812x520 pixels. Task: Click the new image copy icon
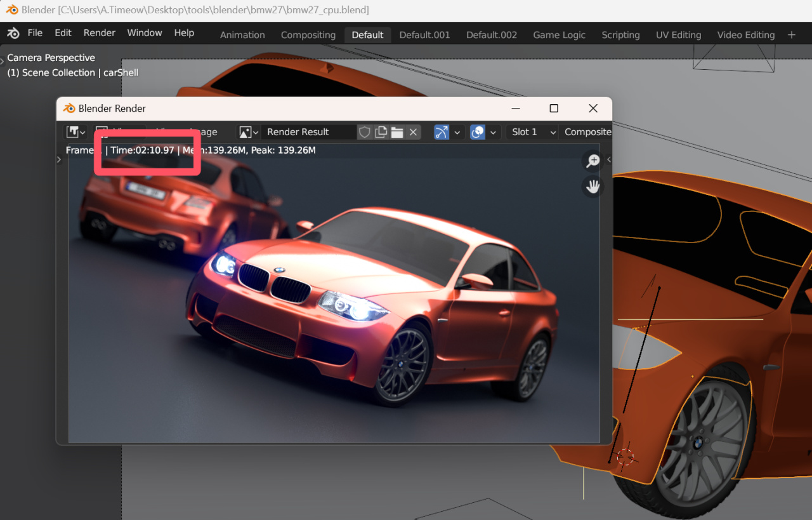[381, 132]
